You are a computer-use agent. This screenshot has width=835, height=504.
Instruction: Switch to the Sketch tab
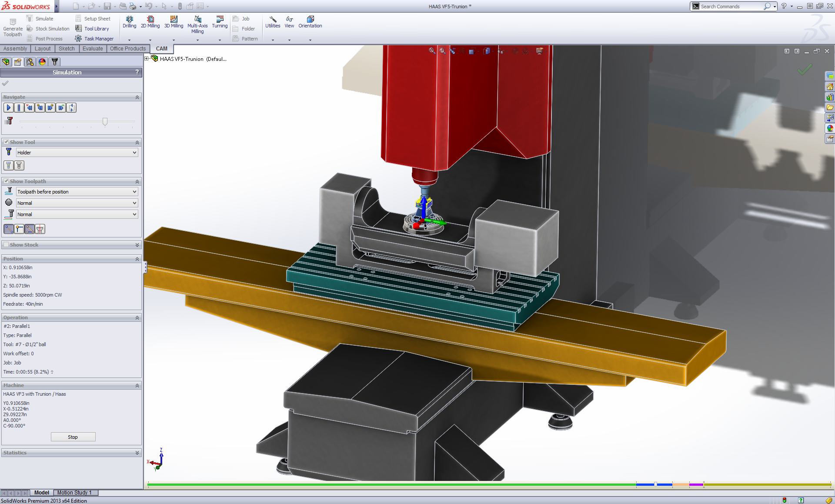[67, 49]
